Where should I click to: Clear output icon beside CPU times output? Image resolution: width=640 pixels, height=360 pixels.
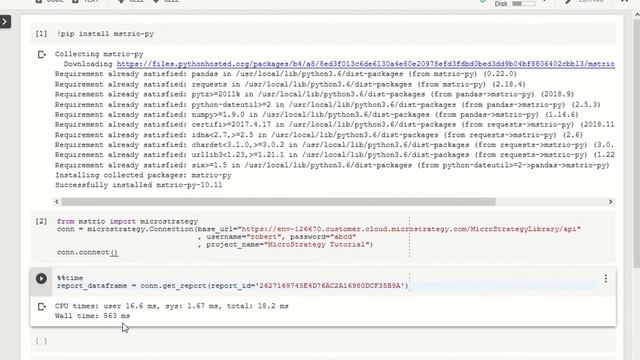(x=41, y=306)
